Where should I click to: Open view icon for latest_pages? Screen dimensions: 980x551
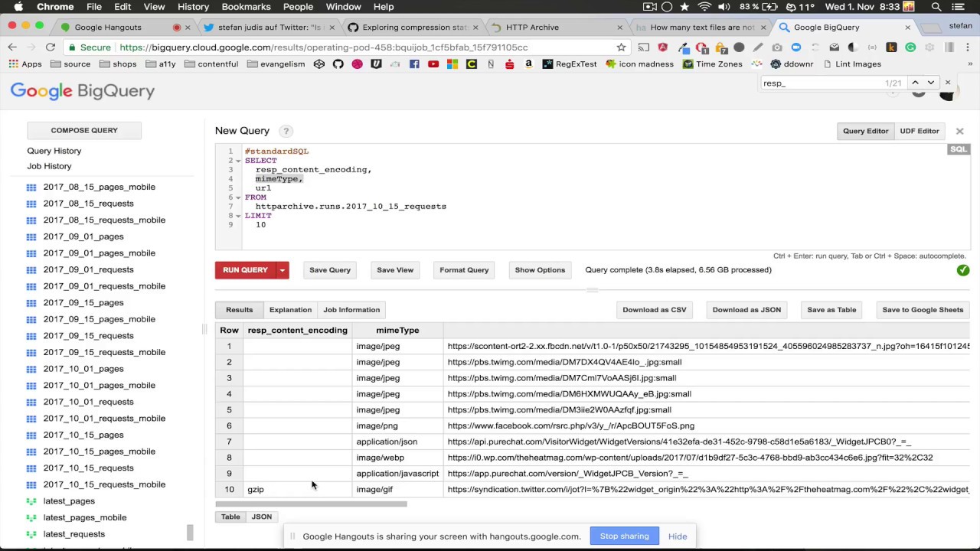tap(31, 501)
